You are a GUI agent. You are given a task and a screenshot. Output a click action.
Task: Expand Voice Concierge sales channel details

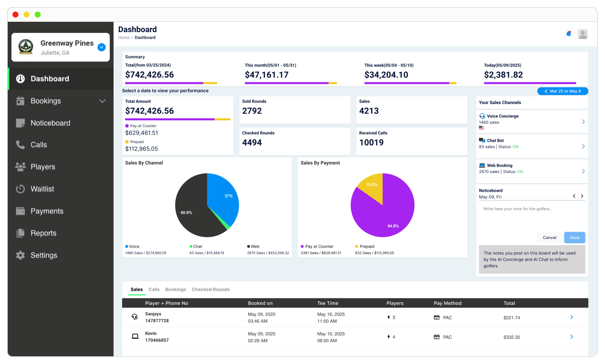pos(583,122)
